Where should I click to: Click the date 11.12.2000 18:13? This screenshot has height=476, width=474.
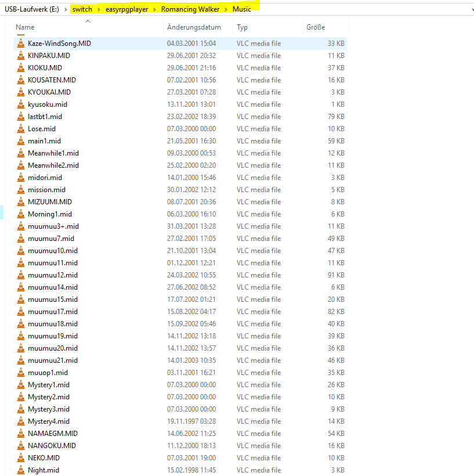coord(191,445)
